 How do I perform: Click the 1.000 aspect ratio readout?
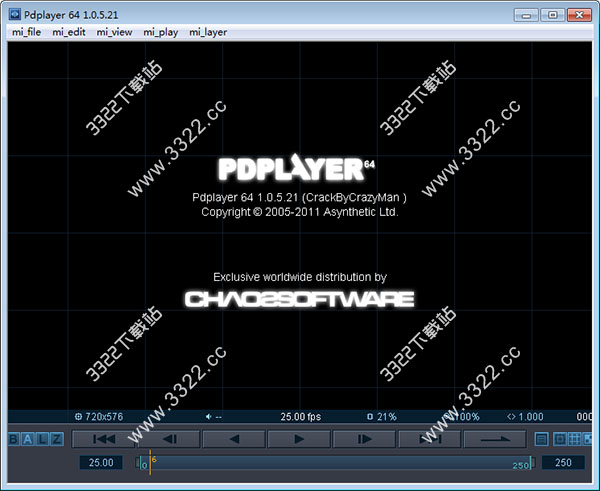coord(525,416)
